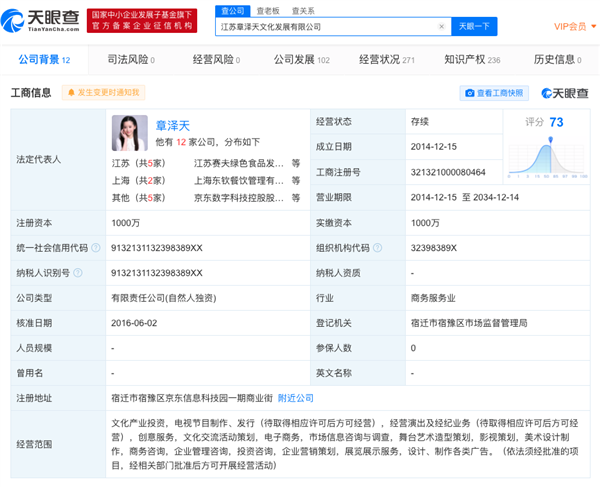
Task: Clear the search box with the X icon
Action: pos(441,27)
